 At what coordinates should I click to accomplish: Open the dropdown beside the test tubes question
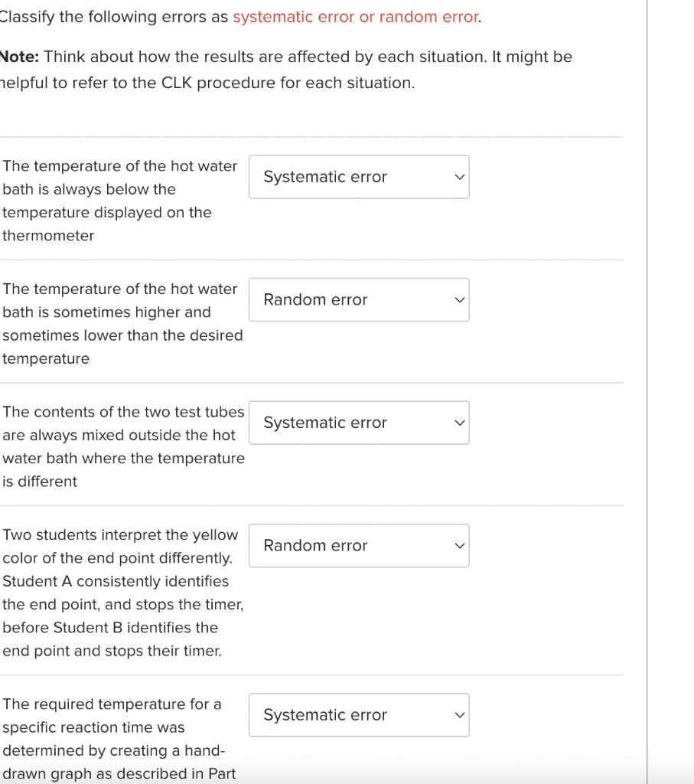(358, 423)
